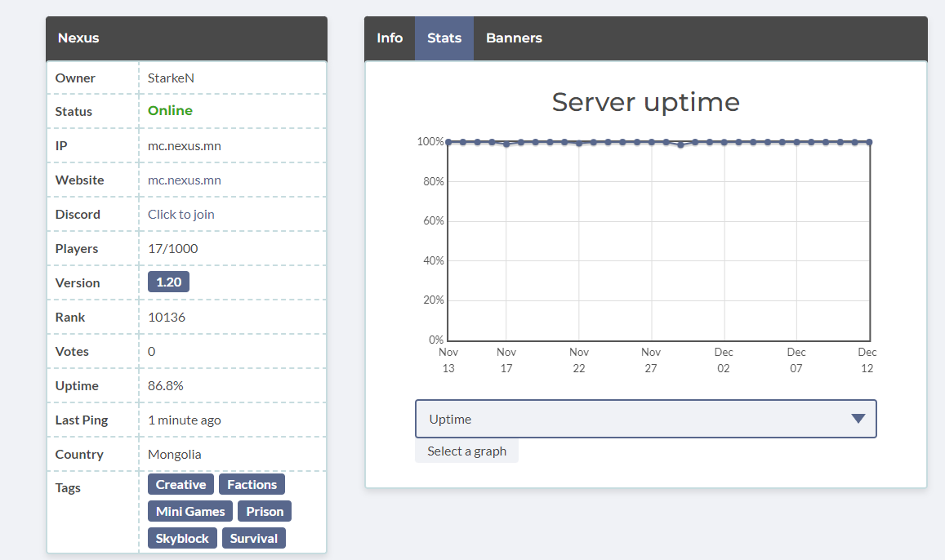Choose the Survival tag
The width and height of the screenshot is (945, 560).
(254, 538)
